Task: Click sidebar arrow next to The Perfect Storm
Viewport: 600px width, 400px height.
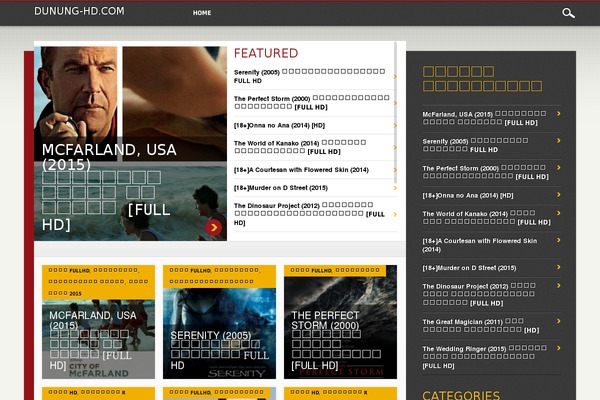Action: (x=559, y=168)
